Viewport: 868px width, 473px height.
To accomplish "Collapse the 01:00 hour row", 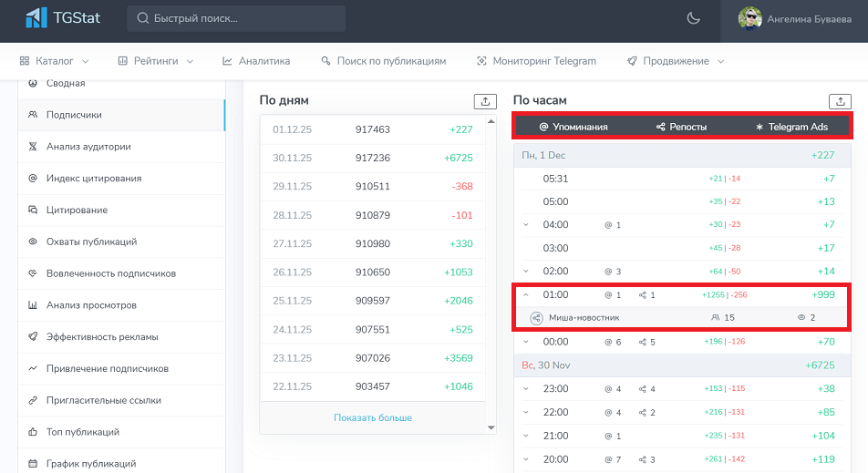I will pos(526,295).
